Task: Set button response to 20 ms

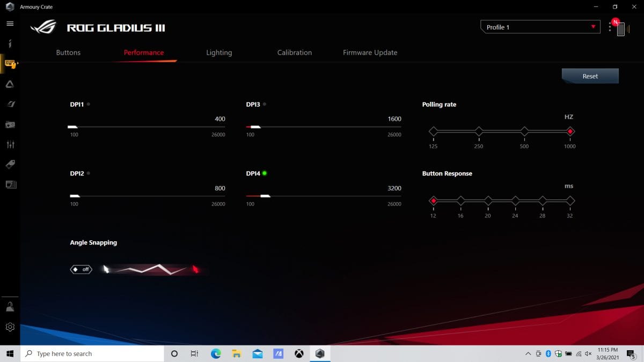Action: [x=488, y=201]
